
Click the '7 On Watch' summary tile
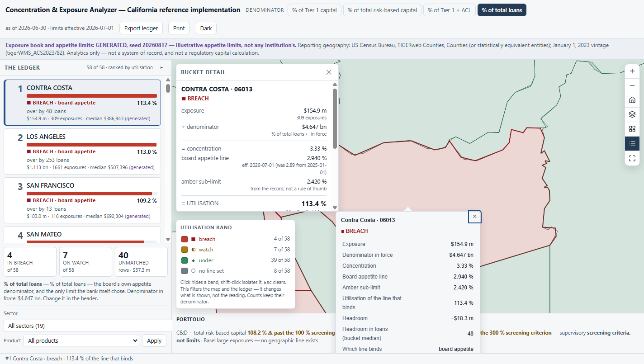pos(85,262)
